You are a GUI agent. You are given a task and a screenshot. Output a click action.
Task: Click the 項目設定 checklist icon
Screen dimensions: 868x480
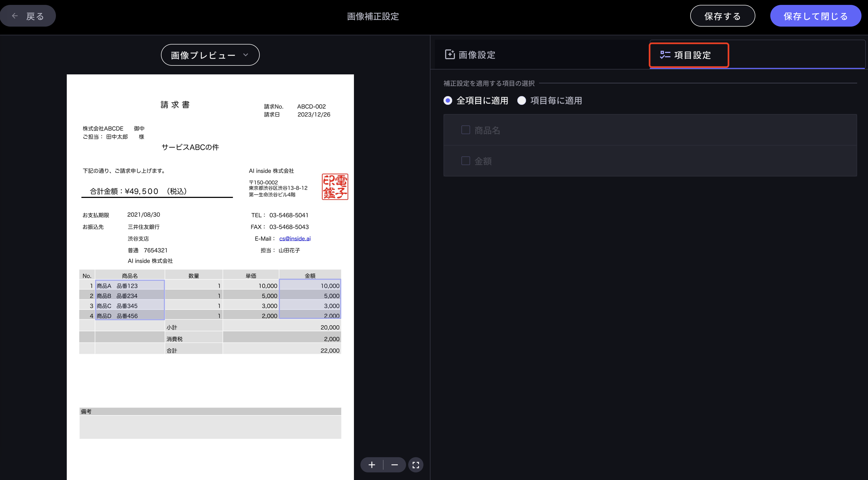[x=665, y=55]
